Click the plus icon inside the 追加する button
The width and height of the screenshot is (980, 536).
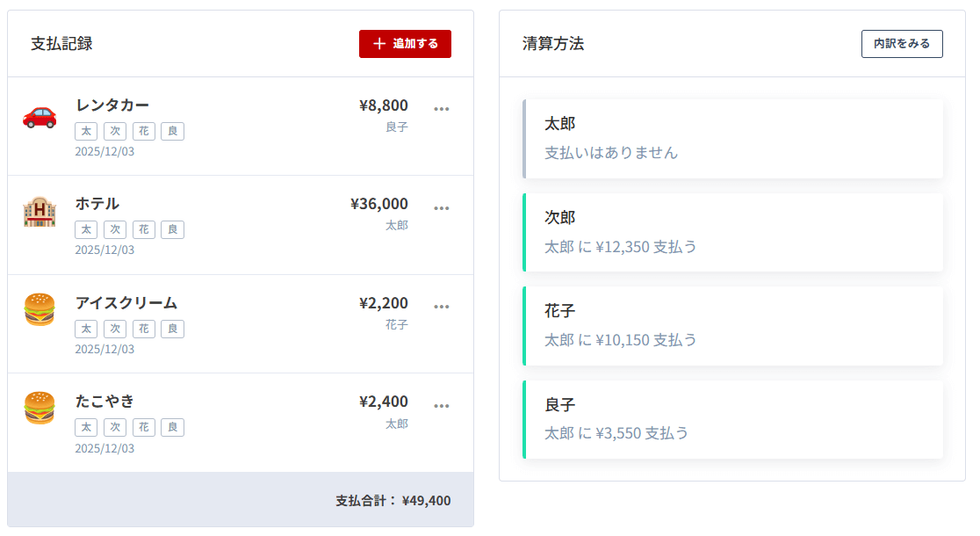(x=379, y=43)
